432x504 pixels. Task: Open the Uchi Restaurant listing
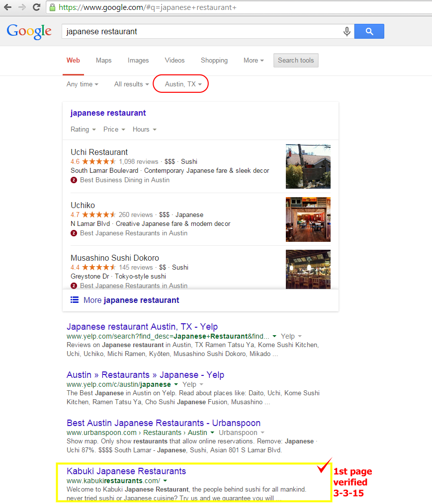pyautogui.click(x=99, y=152)
